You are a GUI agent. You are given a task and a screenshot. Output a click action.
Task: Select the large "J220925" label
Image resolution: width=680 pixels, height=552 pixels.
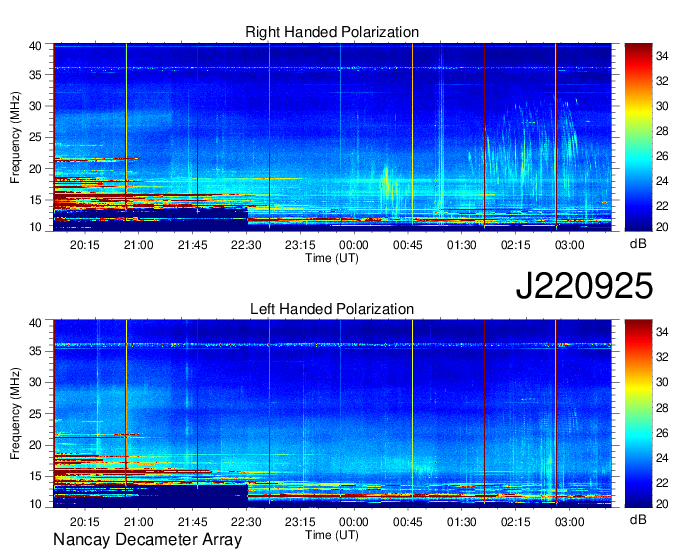coord(584,286)
